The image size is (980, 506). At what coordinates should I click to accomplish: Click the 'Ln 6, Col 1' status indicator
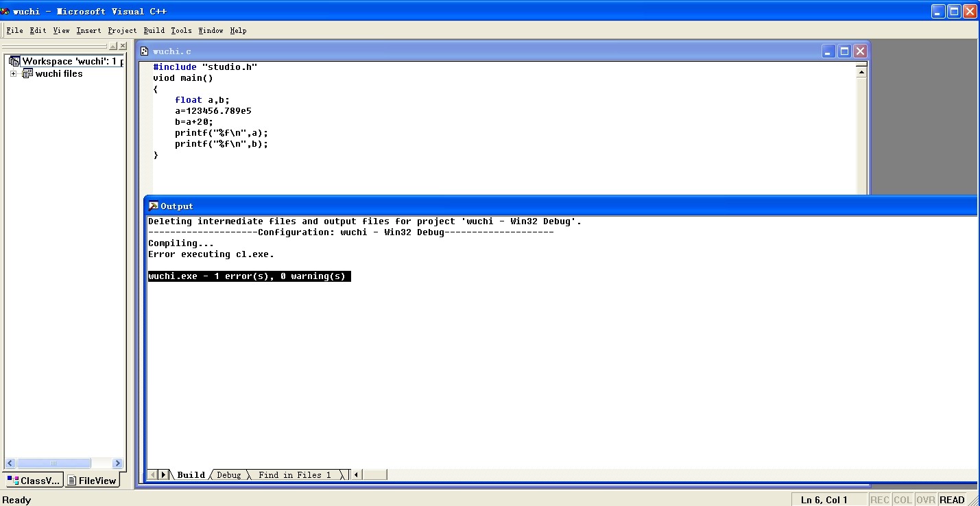tap(829, 500)
